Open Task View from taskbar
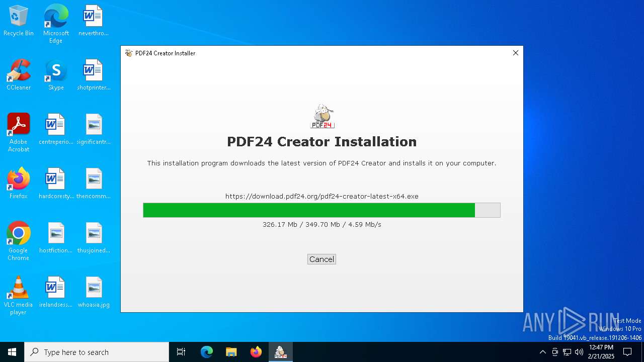The image size is (644, 362). pos(181,352)
